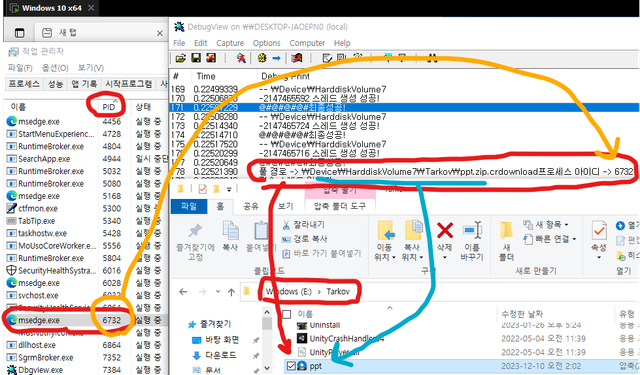Image resolution: width=640 pixels, height=375 pixels.
Task: Click the new folder icon in Explorer quick access toolbar
Action: tap(216, 189)
